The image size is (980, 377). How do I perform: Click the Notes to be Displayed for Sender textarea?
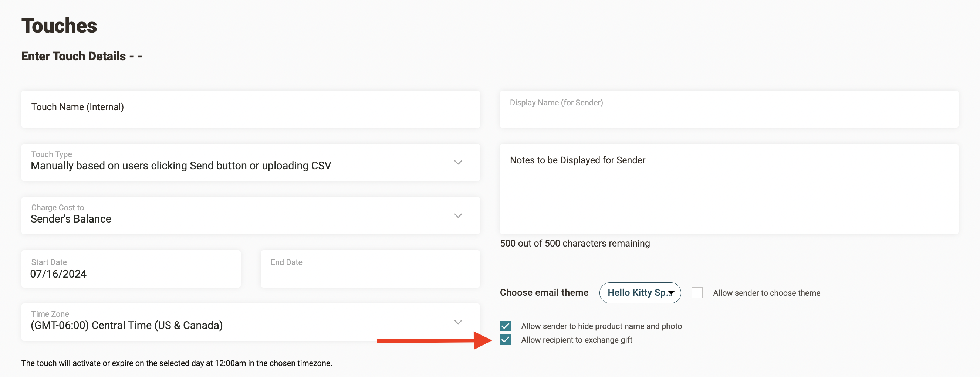tap(729, 189)
